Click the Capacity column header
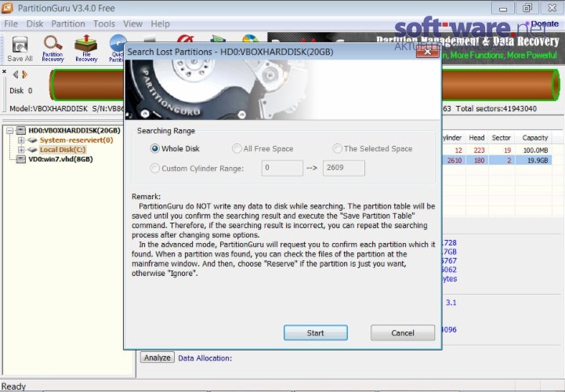The width and height of the screenshot is (565, 392). [535, 138]
